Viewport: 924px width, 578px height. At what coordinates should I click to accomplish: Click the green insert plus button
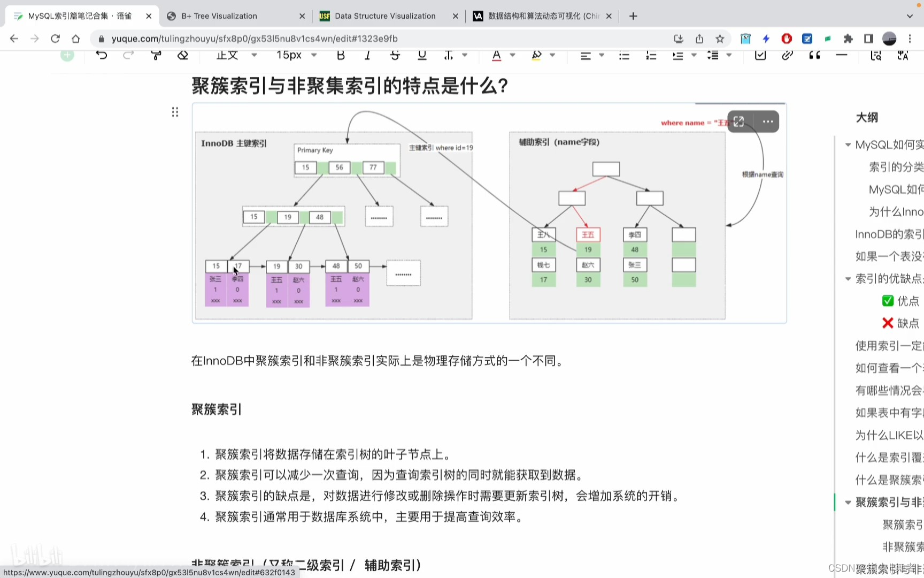click(x=67, y=55)
